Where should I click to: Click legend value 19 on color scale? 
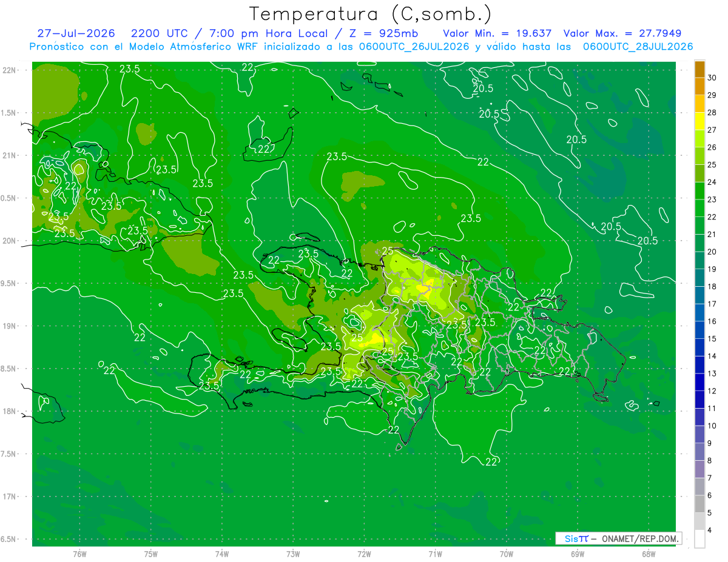pyautogui.click(x=712, y=269)
